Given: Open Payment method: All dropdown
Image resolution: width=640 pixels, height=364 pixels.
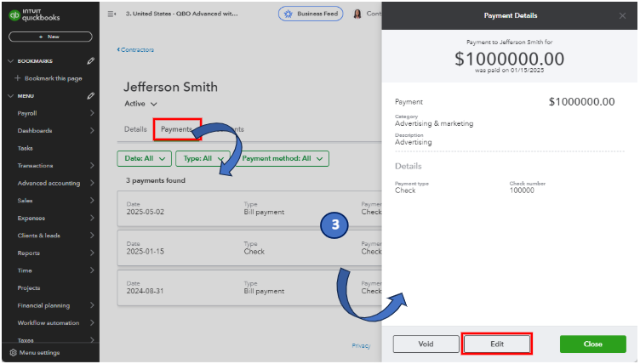Looking at the screenshot, I should tap(282, 159).
